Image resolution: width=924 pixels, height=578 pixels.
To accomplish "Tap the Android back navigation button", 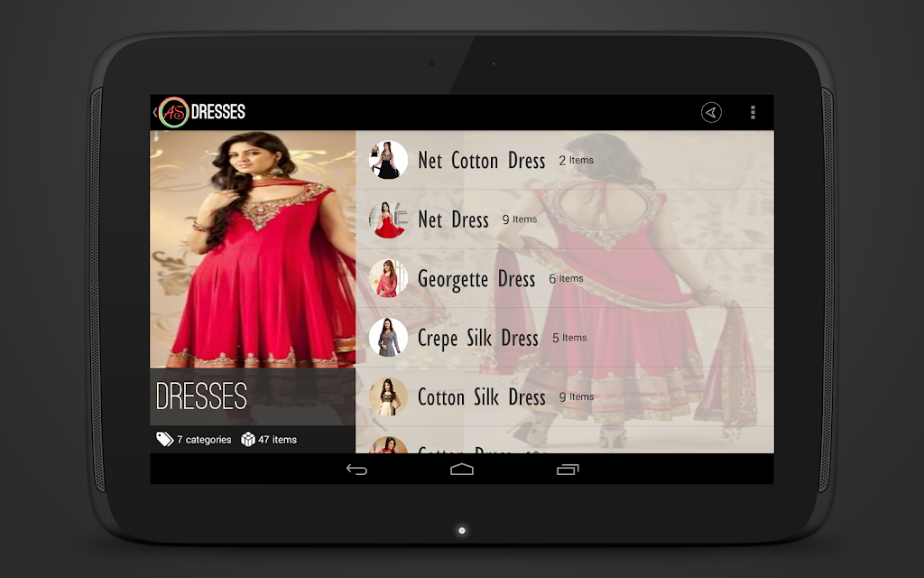I will (356, 470).
